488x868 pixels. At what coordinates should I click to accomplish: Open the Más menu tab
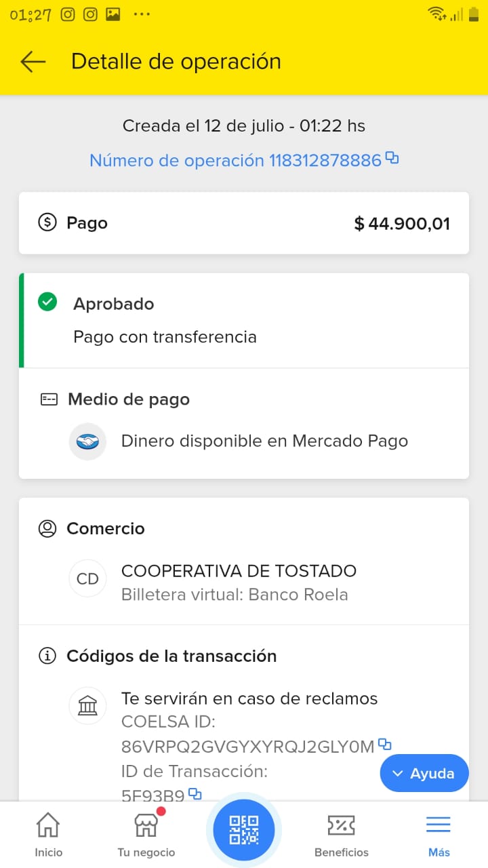tap(439, 835)
